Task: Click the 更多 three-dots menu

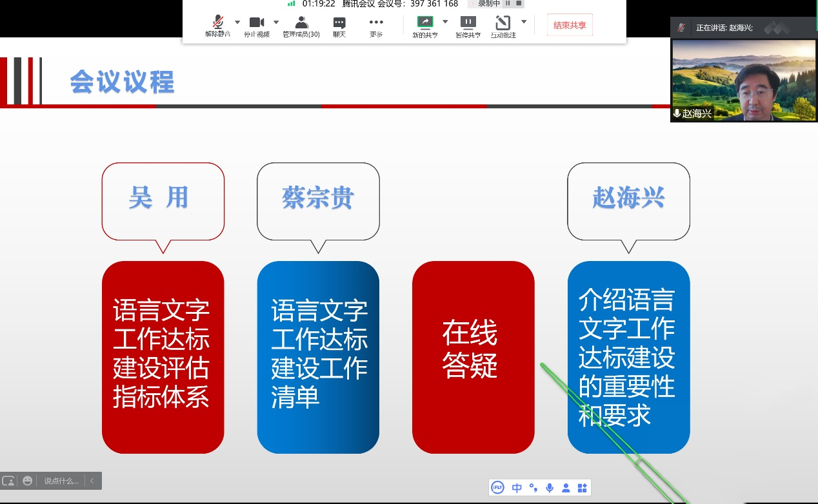Action: [376, 26]
